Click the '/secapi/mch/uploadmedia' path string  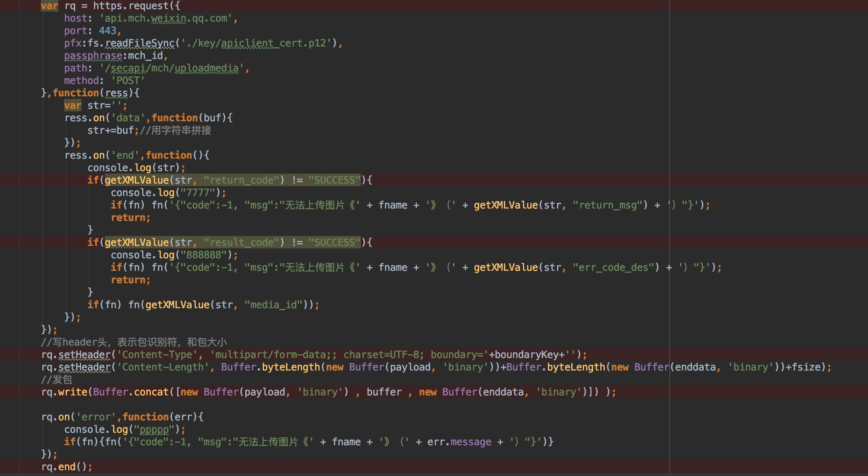point(172,68)
